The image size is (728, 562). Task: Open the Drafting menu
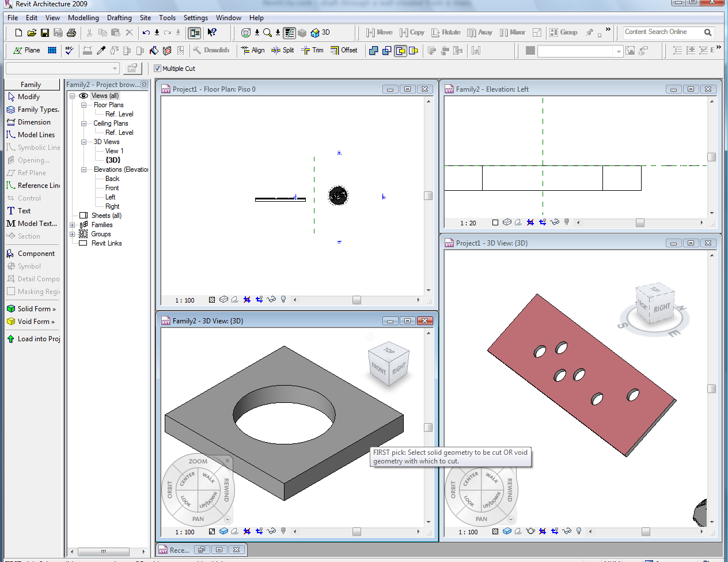(x=119, y=18)
